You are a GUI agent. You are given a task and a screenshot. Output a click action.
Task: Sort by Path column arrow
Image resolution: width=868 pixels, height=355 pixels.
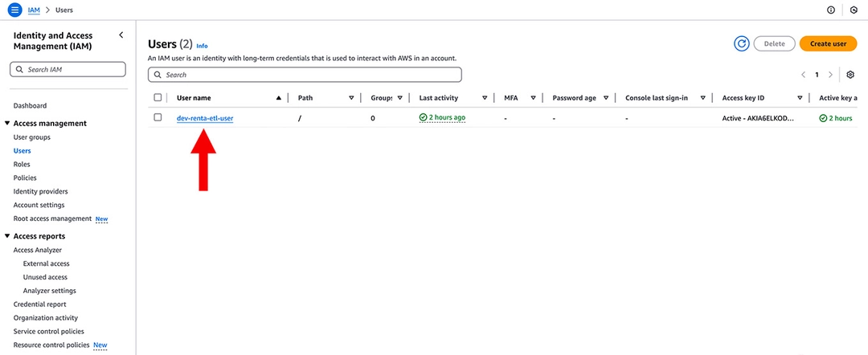[351, 98]
